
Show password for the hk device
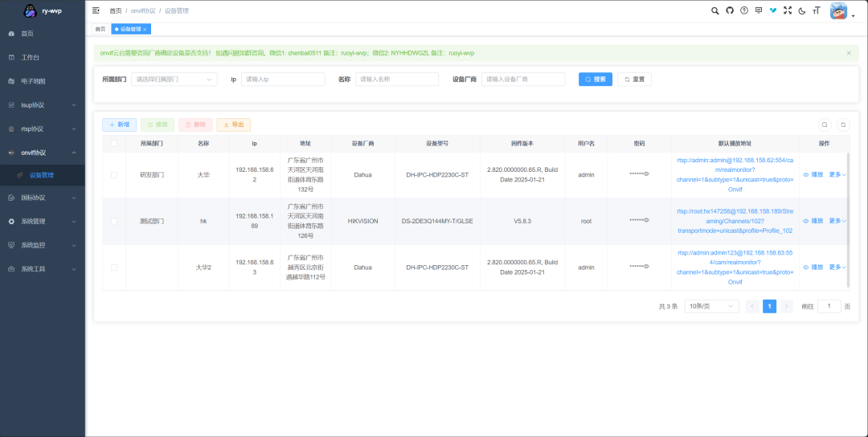click(x=646, y=220)
